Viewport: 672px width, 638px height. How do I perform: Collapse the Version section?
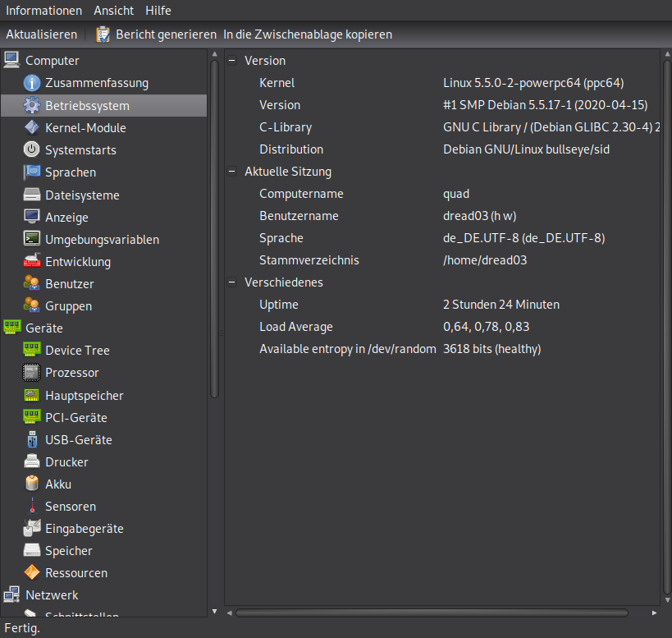click(x=232, y=61)
